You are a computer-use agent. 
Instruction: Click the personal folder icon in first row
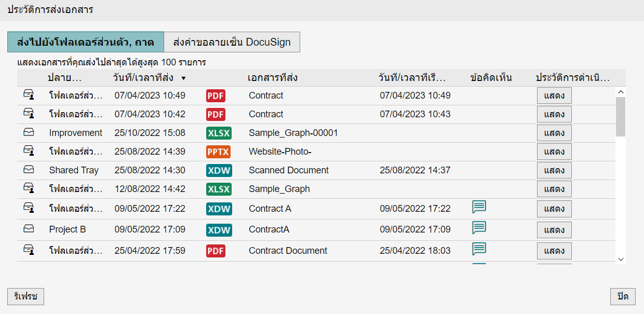29,95
